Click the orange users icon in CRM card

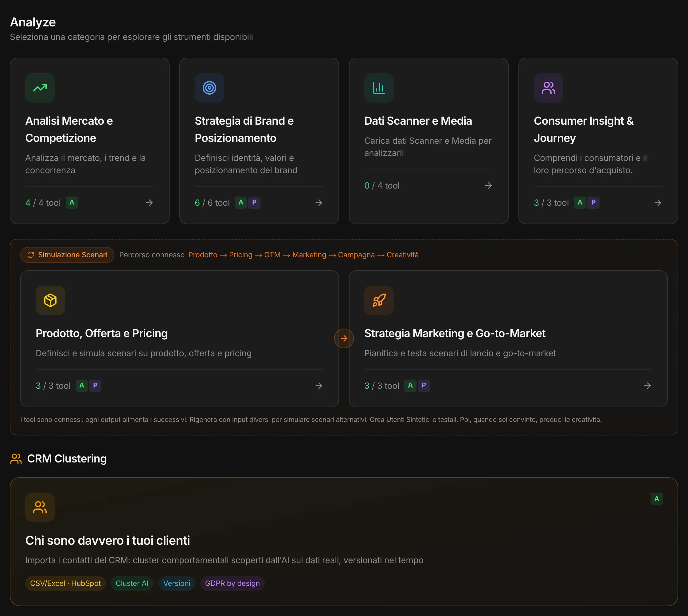pyautogui.click(x=40, y=507)
